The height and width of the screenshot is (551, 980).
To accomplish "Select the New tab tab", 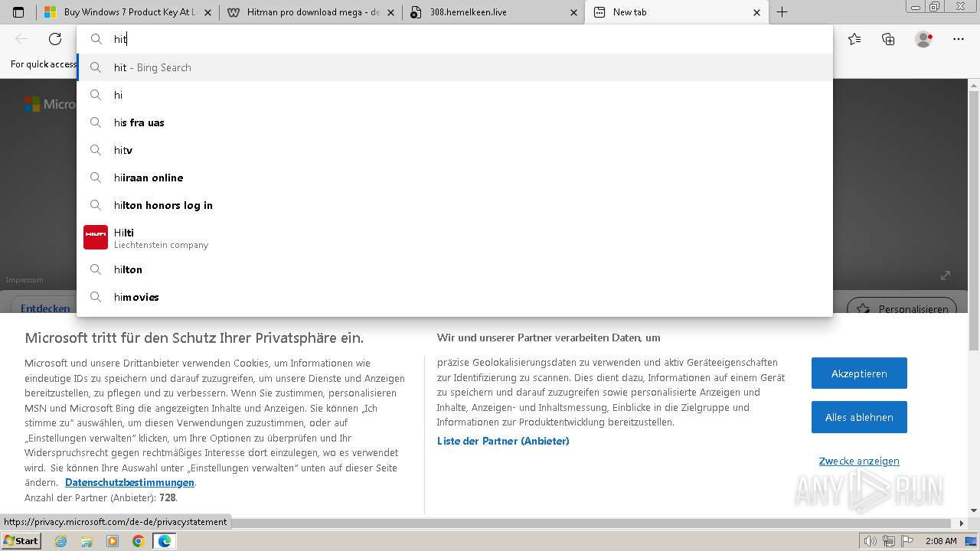I will (676, 12).
